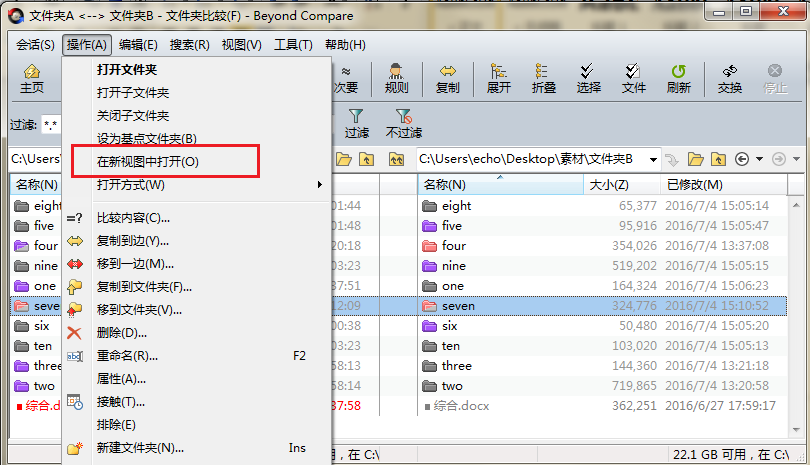810x465 pixels.
Task: Click the 文件 files toolbar icon
Action: (x=633, y=79)
